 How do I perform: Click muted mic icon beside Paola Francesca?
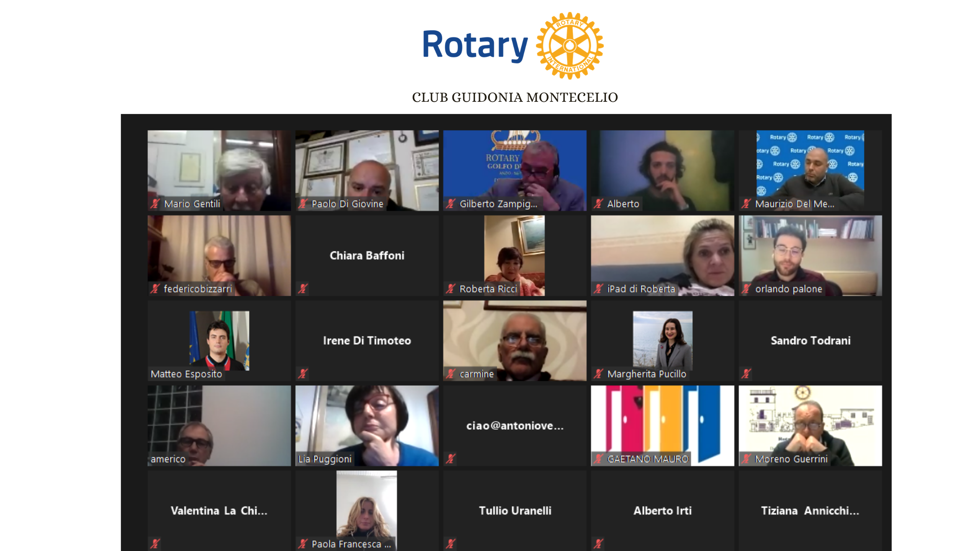pyautogui.click(x=302, y=543)
